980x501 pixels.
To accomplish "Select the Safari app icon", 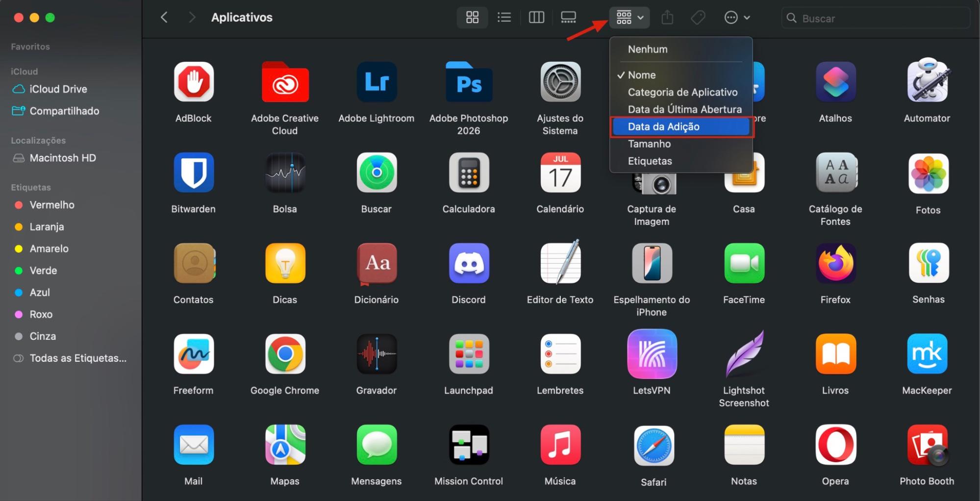I will tap(653, 446).
